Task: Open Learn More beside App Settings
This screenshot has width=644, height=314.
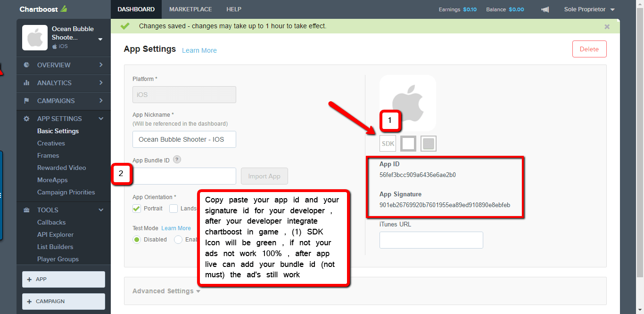Action: [199, 50]
